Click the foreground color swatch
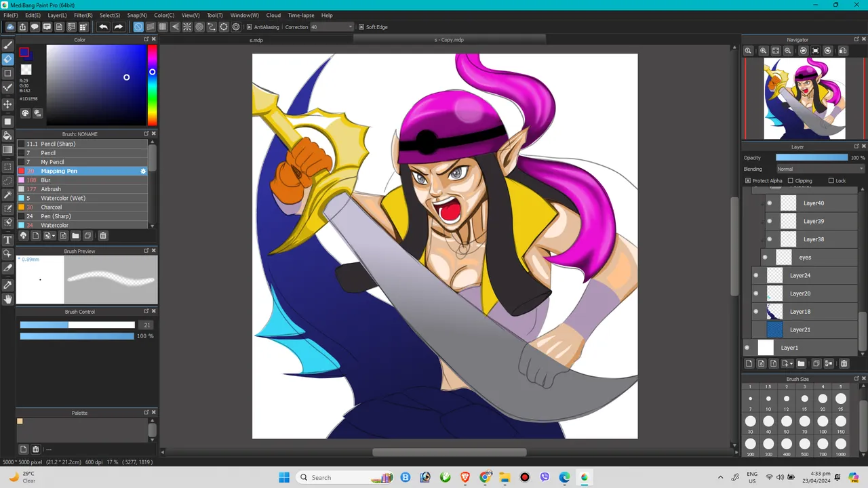Image resolution: width=868 pixels, height=488 pixels. [24, 53]
